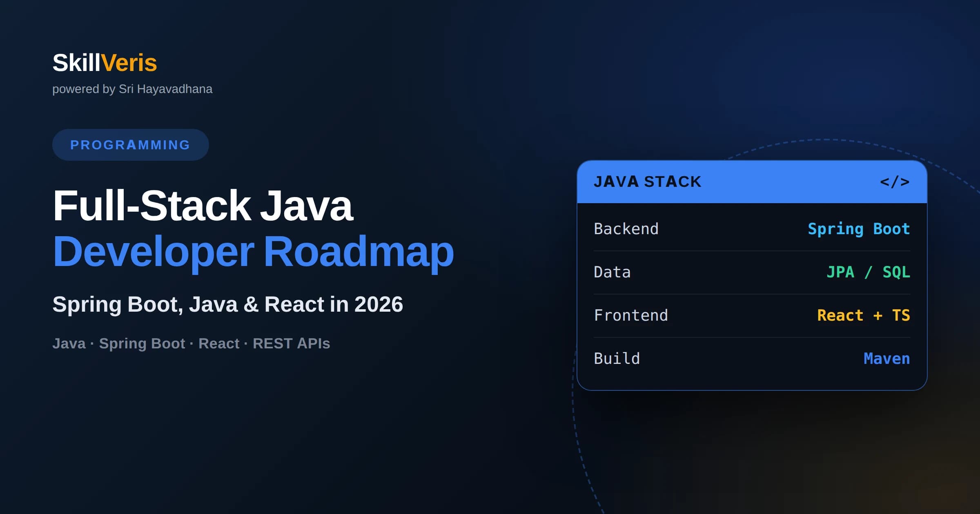Click the 'Frontend' row label
The image size is (980, 514).
(x=631, y=315)
